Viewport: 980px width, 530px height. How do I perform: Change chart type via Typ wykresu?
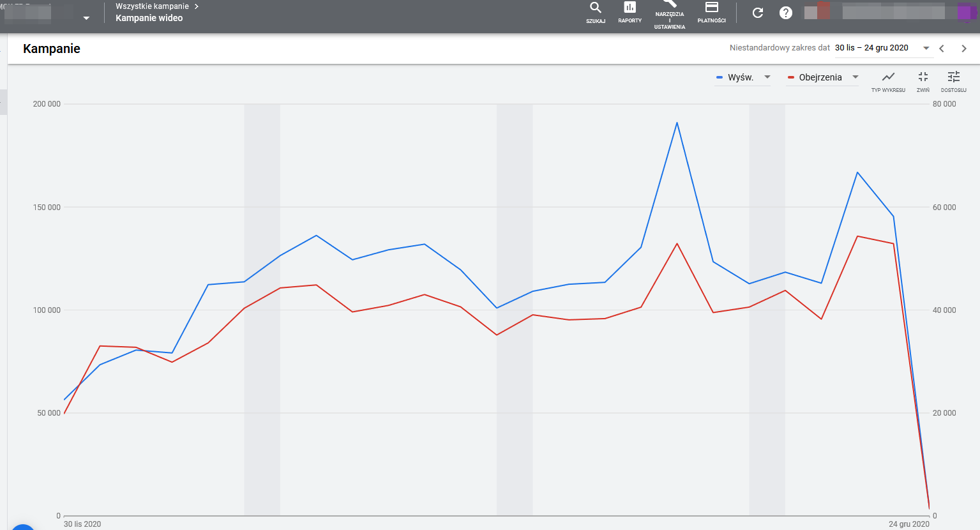pyautogui.click(x=888, y=79)
